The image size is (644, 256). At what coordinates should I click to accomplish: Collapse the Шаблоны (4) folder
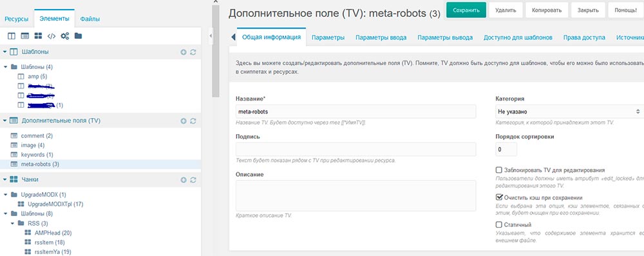coord(5,66)
